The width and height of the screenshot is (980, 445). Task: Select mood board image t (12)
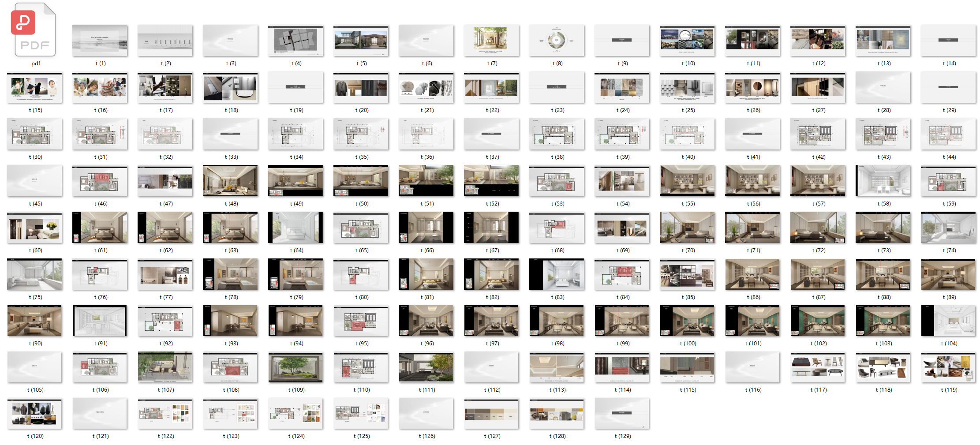pos(818,41)
